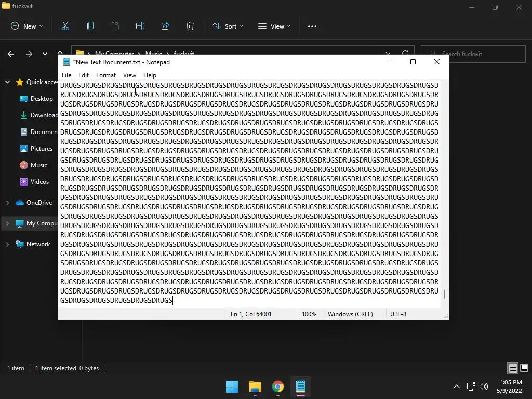Open the recent locations dropdown arrow
The width and height of the screenshot is (532, 399).
(45, 54)
